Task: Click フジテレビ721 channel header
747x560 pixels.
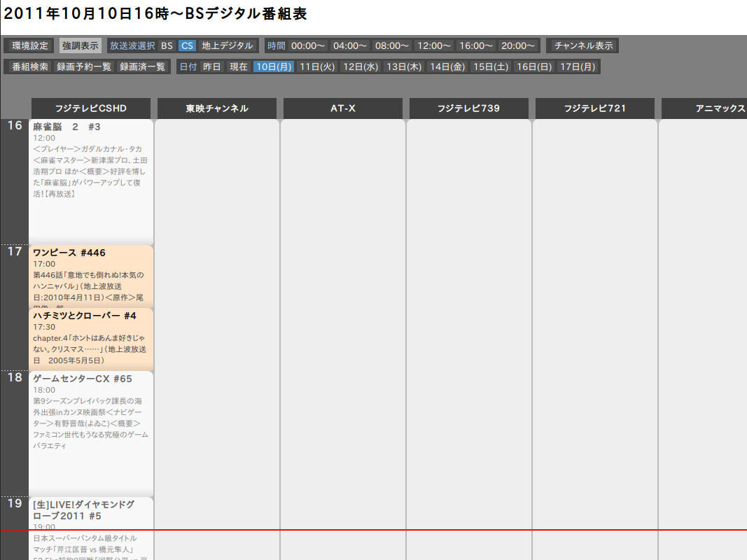Action: click(x=595, y=108)
